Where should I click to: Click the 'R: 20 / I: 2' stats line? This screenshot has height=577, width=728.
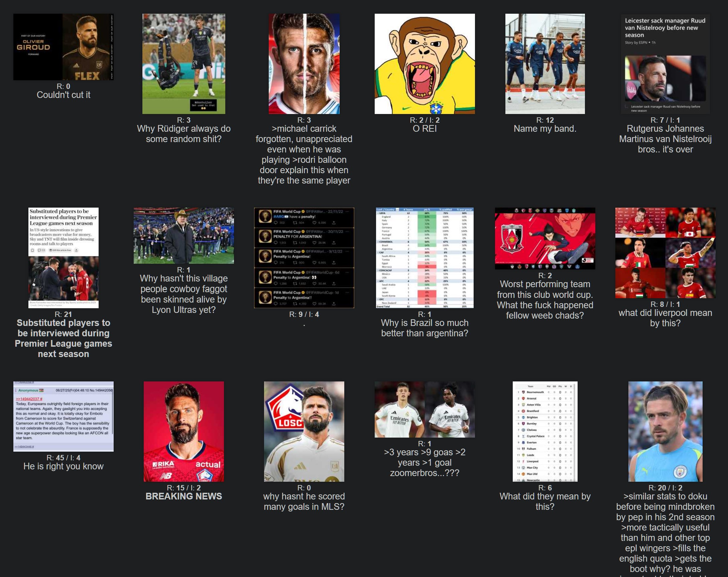click(x=665, y=488)
